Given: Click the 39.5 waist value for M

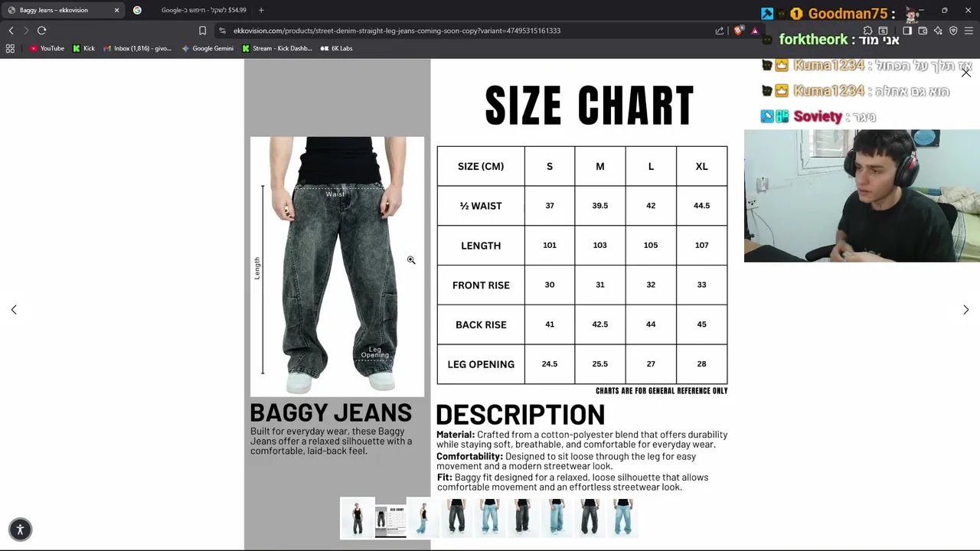Looking at the screenshot, I should pos(600,206).
